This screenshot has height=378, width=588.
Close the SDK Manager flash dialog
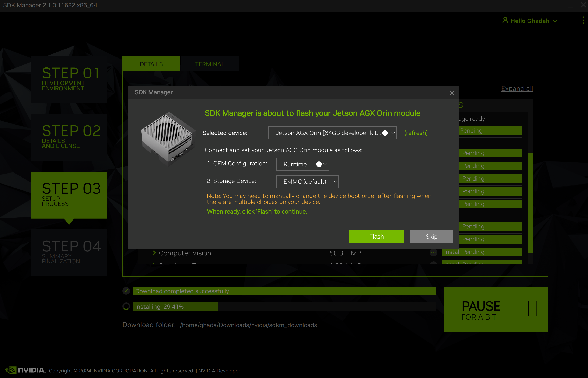click(452, 93)
